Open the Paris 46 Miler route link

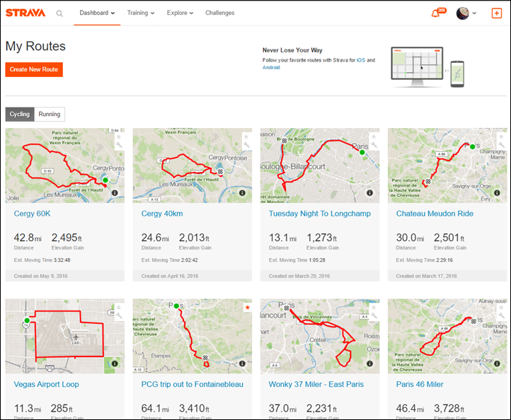click(420, 384)
